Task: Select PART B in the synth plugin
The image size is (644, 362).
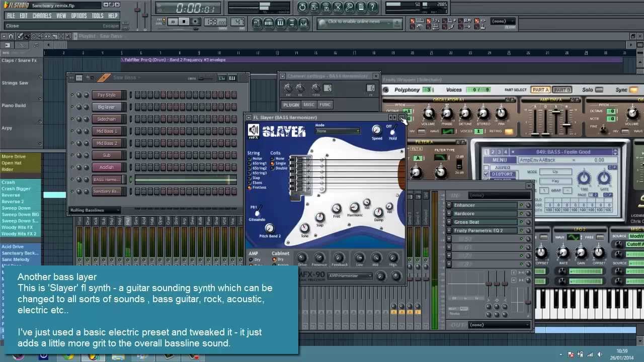Action: pos(562,90)
